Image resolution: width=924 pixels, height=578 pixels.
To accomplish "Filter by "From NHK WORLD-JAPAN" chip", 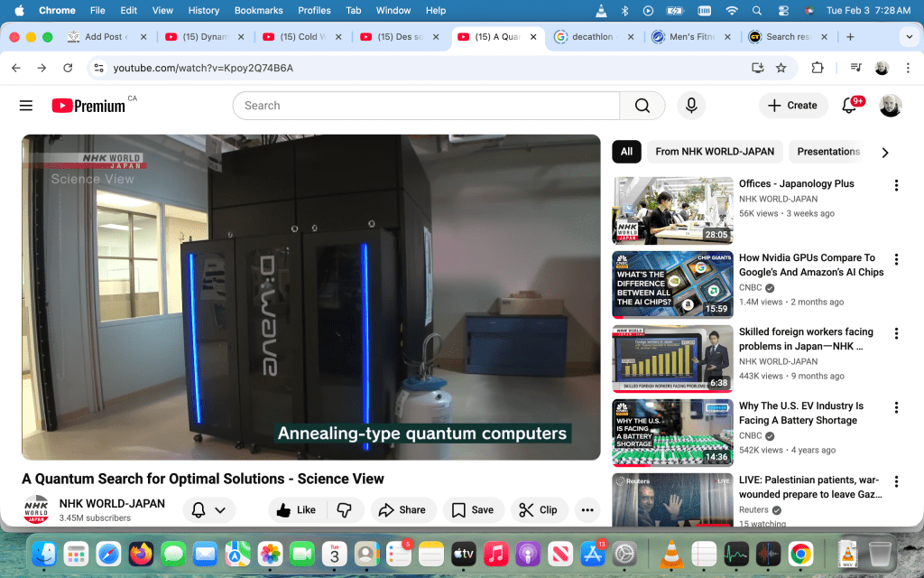I will click(x=715, y=152).
